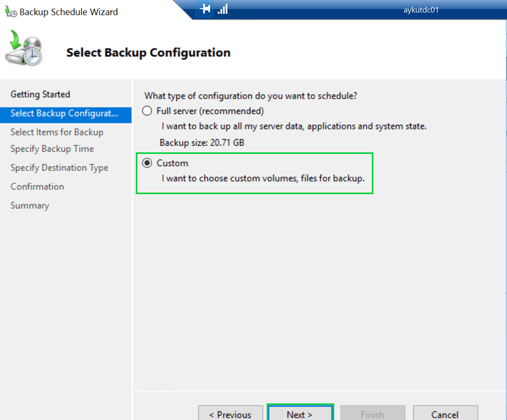Screen dimensions: 507x420
Task: Click the aykutdc01 host name in connection bar
Action: coord(421,10)
